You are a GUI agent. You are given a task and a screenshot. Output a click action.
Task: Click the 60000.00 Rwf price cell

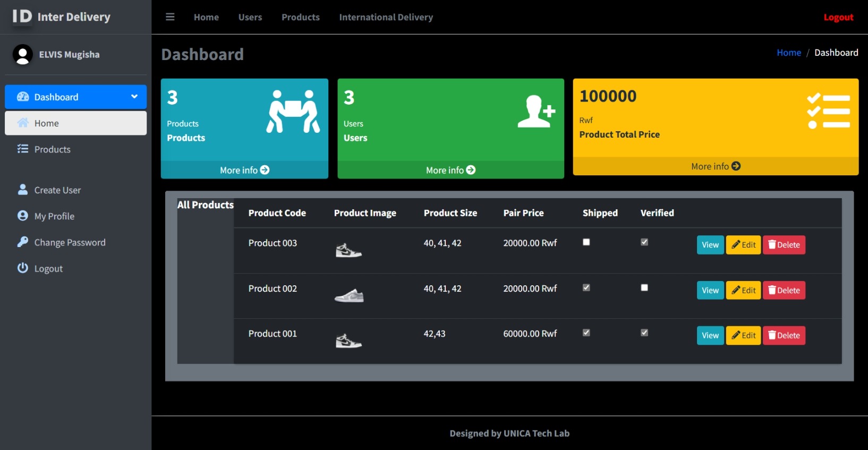[x=530, y=334]
